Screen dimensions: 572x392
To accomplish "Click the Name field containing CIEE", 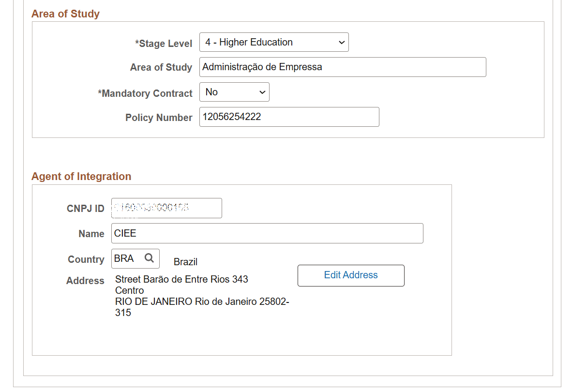I will (267, 233).
